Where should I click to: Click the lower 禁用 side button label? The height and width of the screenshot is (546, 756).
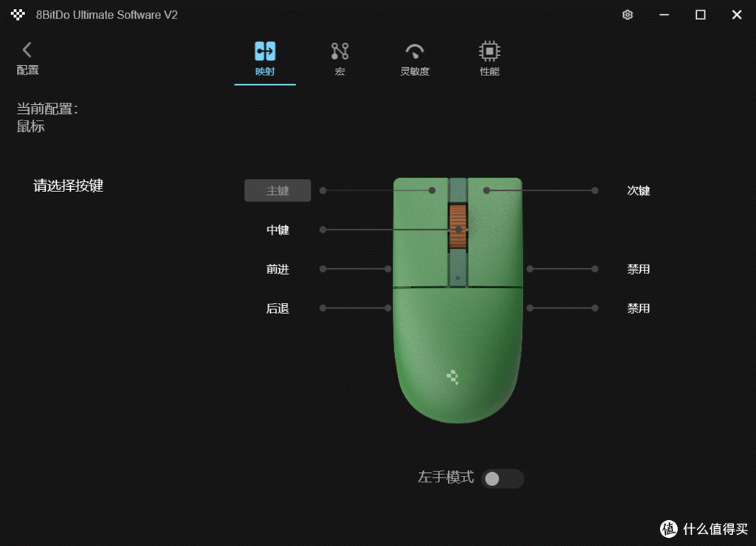point(639,308)
